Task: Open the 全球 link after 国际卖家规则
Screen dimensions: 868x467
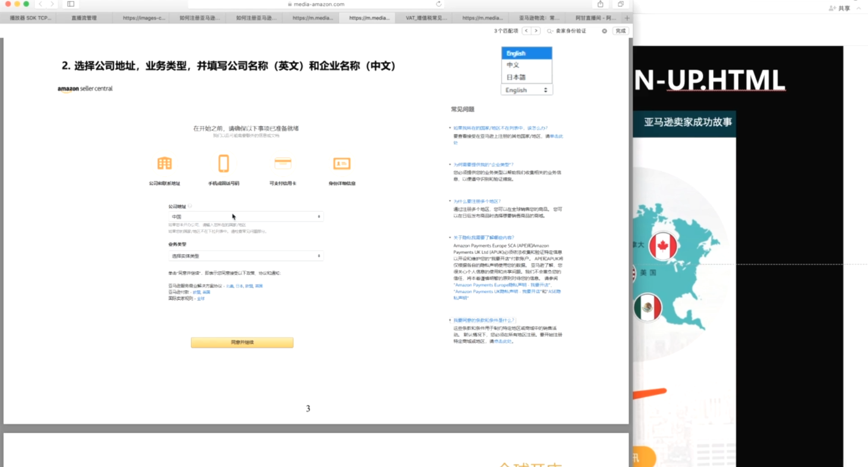Action: tap(201, 299)
